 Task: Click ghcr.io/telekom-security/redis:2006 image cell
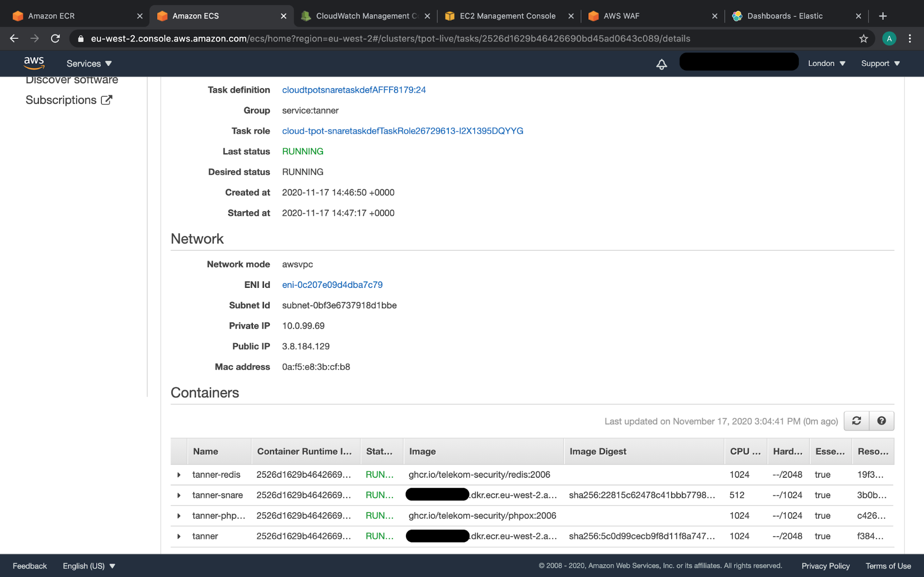[479, 474]
